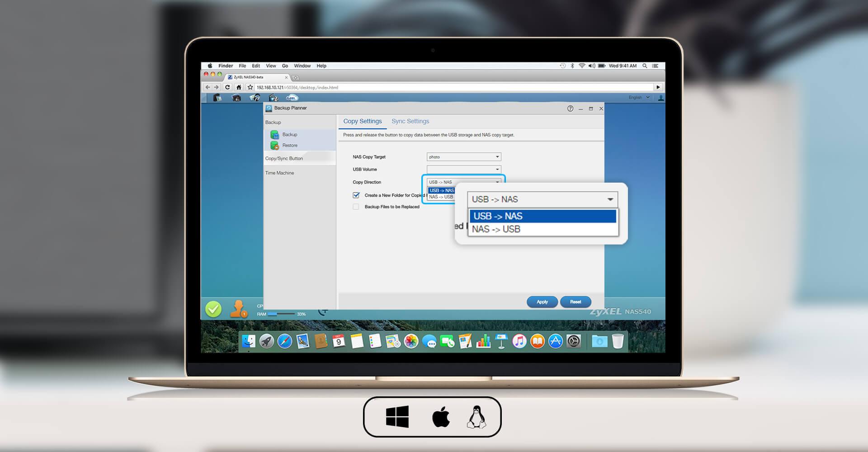868x452 pixels.
Task: Switch to the Sync Settings tab
Action: point(410,121)
